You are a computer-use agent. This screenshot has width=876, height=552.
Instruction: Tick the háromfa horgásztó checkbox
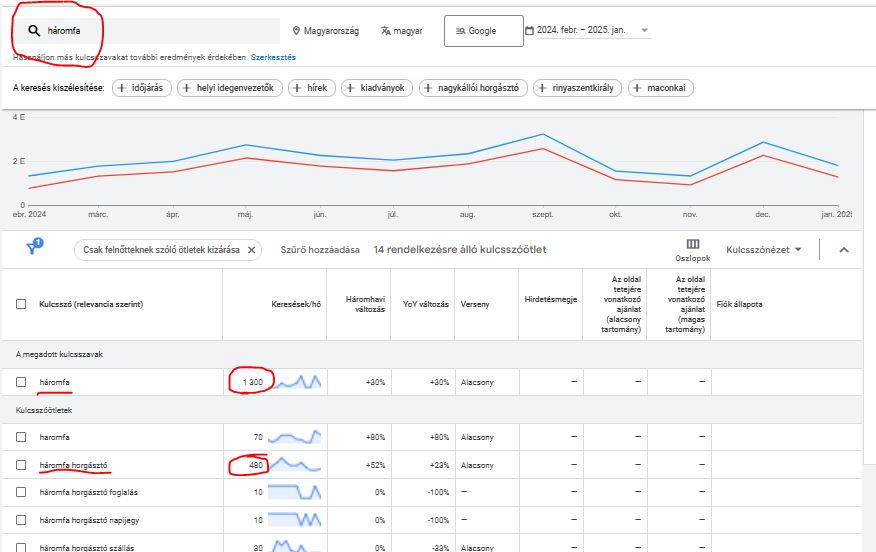coord(21,465)
